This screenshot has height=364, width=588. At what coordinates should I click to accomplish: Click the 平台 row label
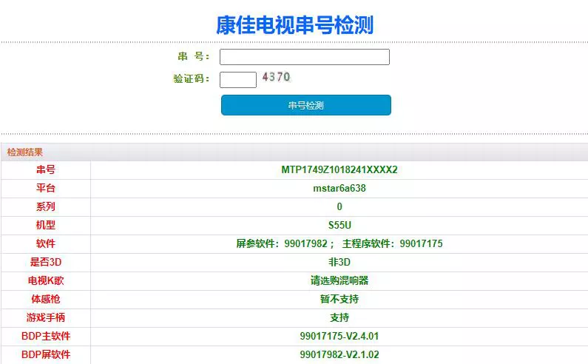click(46, 188)
